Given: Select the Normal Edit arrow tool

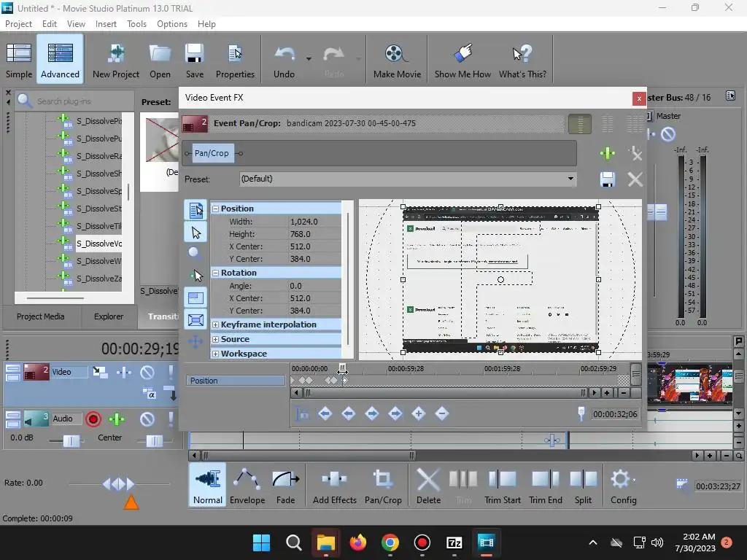Looking at the screenshot, I should (x=196, y=233).
